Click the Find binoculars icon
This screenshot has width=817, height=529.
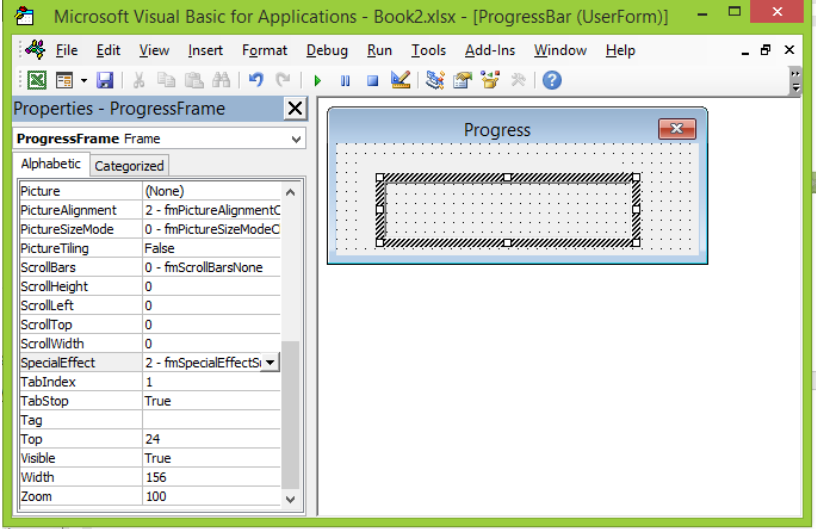(x=221, y=80)
